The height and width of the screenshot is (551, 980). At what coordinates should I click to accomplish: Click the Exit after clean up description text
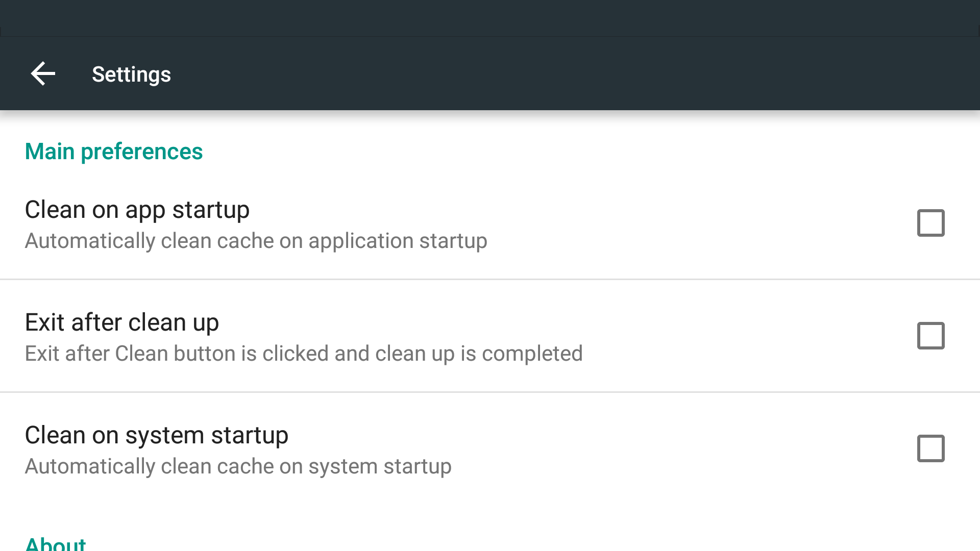pos(303,353)
